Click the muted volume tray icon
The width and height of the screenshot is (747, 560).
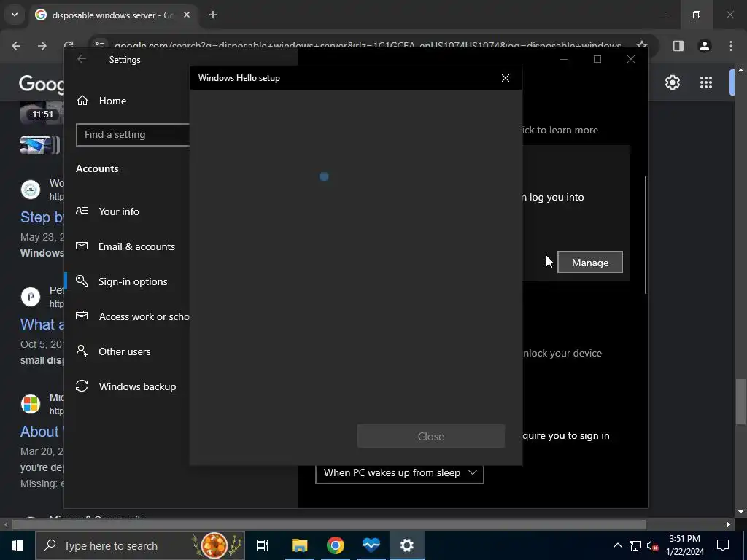click(652, 545)
